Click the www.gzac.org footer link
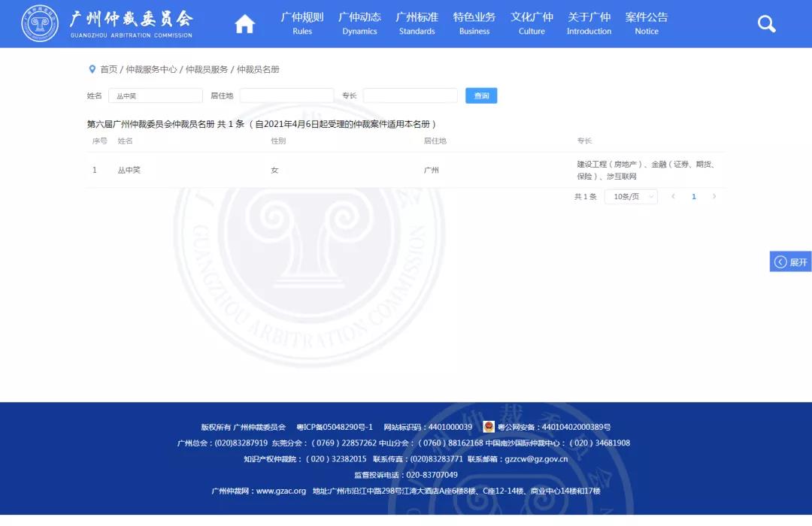The image size is (812, 526). point(280,491)
